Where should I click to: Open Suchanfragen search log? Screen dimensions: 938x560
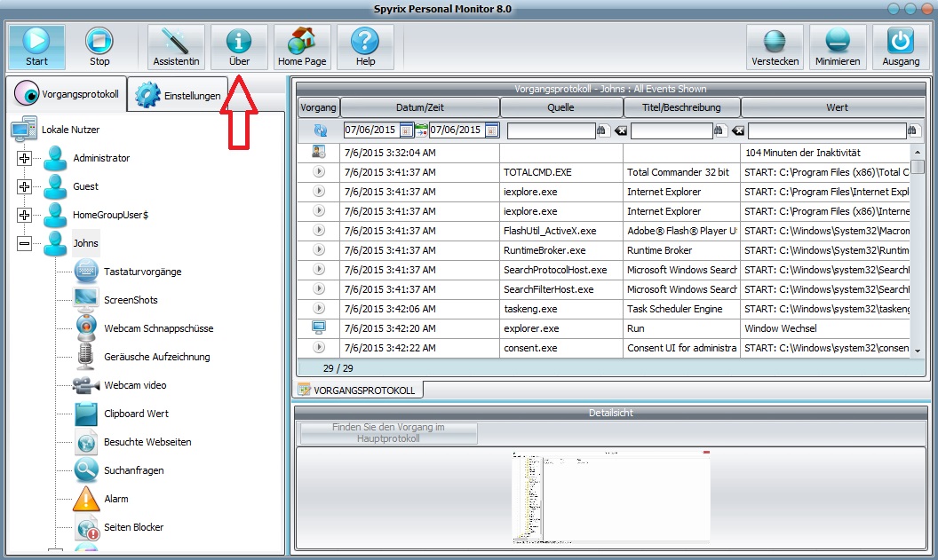pyautogui.click(x=134, y=470)
